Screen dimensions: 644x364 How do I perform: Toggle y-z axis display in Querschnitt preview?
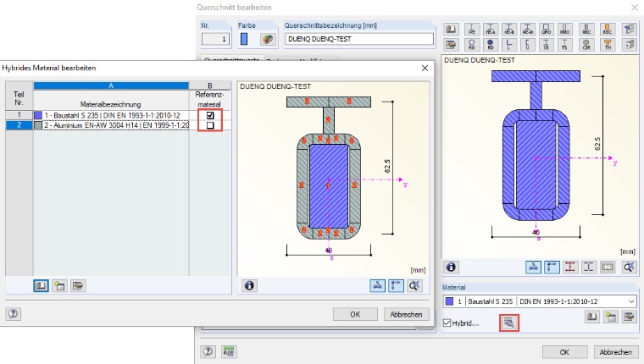pyautogui.click(x=552, y=267)
